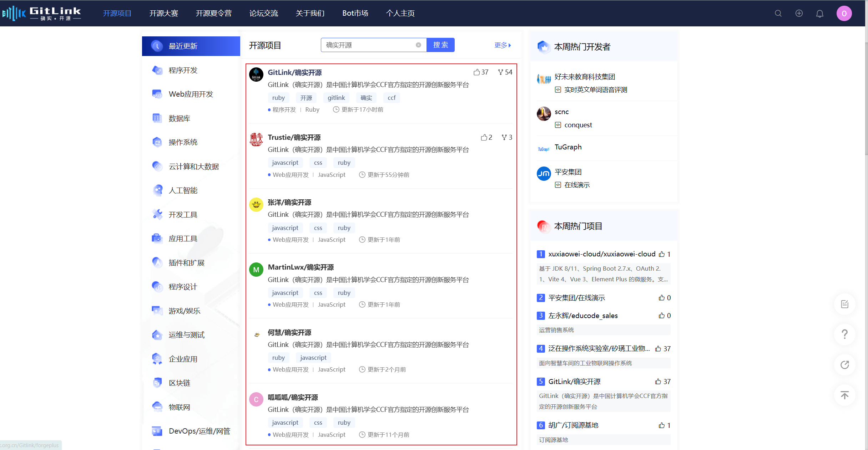Image resolution: width=868 pixels, height=450 pixels.
Task: Open GitLink/确实开源 project title
Action: pos(294,72)
